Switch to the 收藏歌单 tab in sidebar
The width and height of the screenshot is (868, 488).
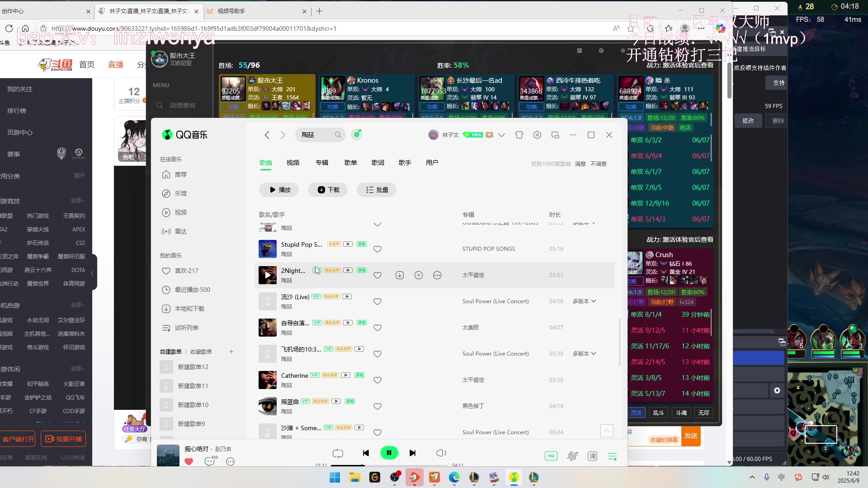pos(201,352)
